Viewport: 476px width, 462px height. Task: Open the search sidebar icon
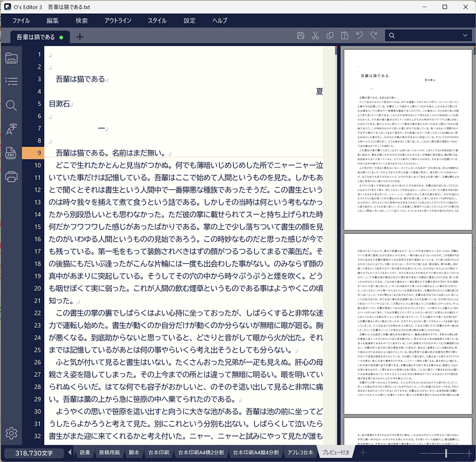[x=11, y=105]
